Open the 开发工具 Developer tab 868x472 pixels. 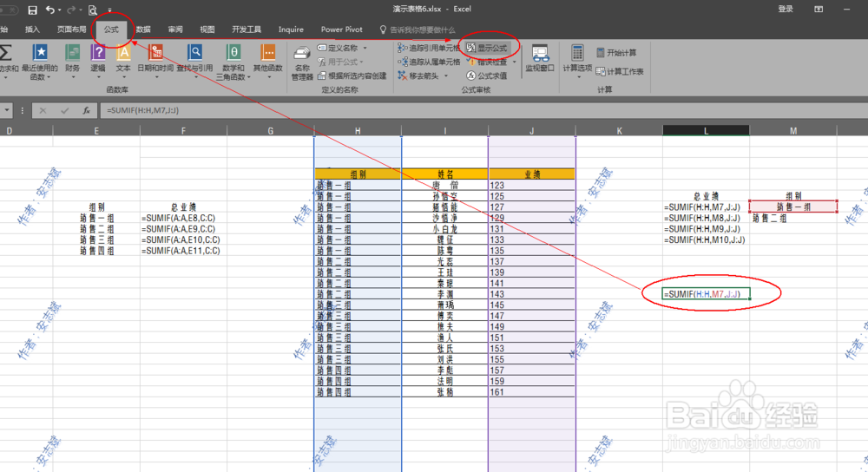(247, 29)
